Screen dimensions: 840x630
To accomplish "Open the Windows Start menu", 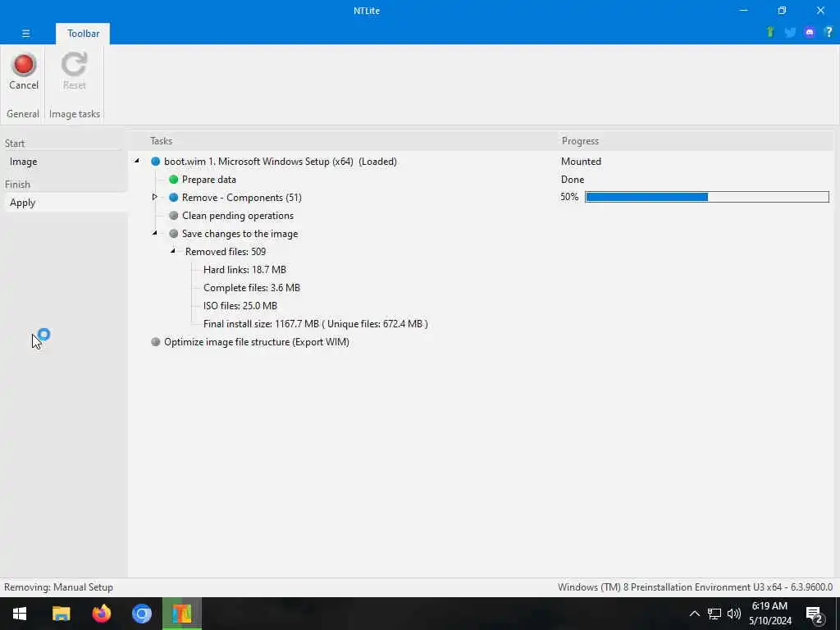I will (20, 614).
